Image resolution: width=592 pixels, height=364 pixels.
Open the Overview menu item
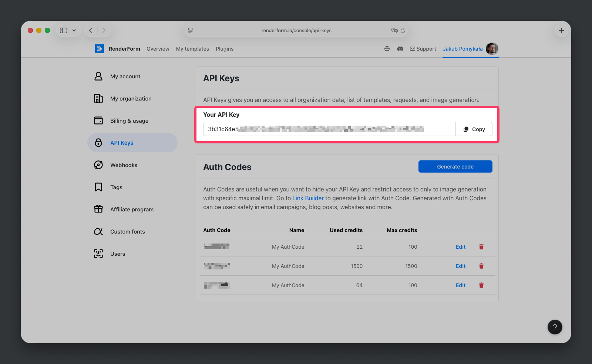click(158, 49)
